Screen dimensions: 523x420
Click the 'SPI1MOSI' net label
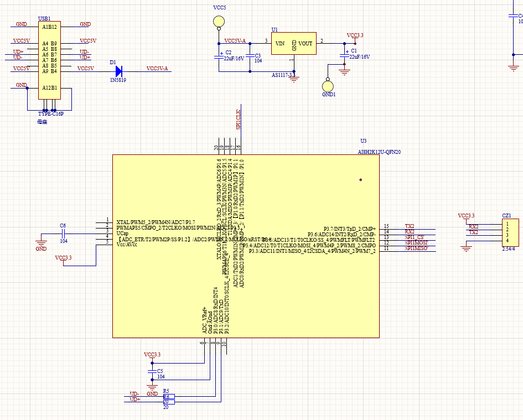[417, 242]
